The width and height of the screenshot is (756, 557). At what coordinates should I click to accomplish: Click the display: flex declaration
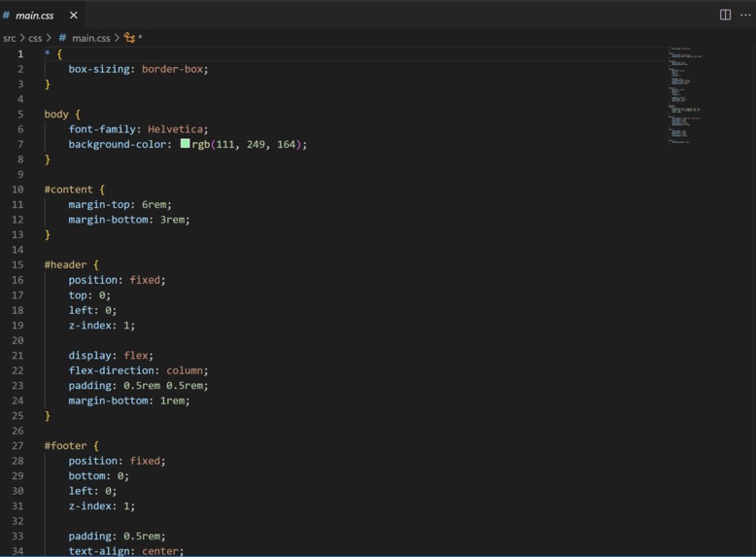point(111,356)
